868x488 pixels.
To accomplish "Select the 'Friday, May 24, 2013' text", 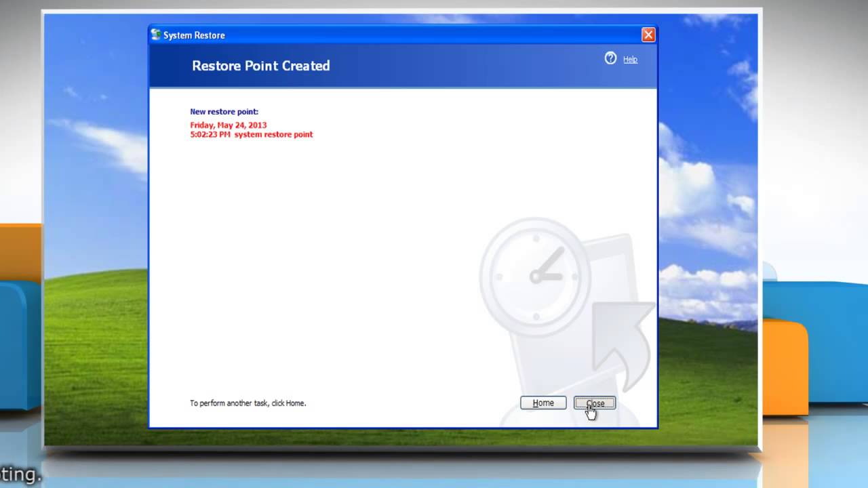I will (x=229, y=125).
